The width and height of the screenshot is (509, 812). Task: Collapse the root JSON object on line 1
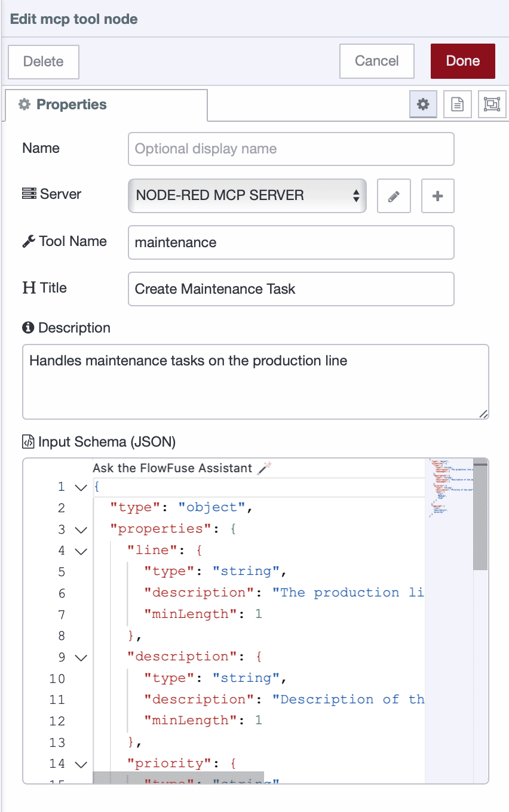pos(81,486)
